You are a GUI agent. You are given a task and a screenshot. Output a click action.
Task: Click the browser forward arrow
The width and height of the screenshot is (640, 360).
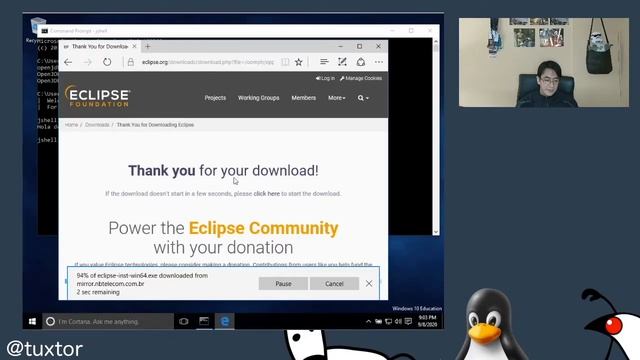coord(88,62)
